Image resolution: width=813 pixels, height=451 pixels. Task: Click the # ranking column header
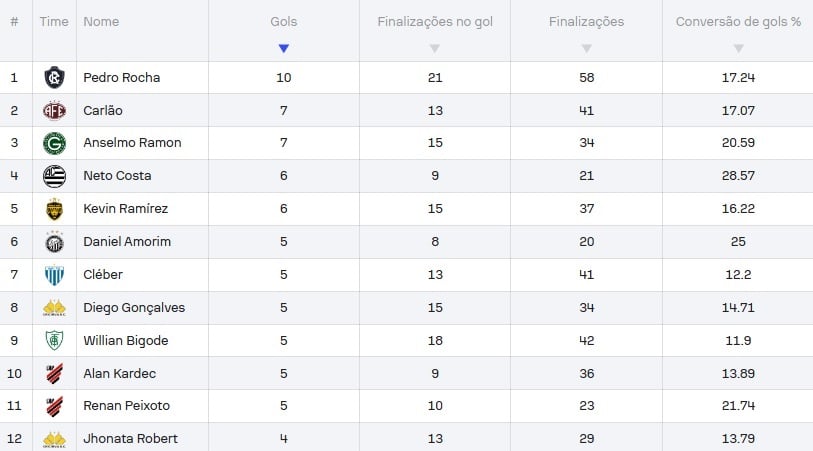coord(15,22)
